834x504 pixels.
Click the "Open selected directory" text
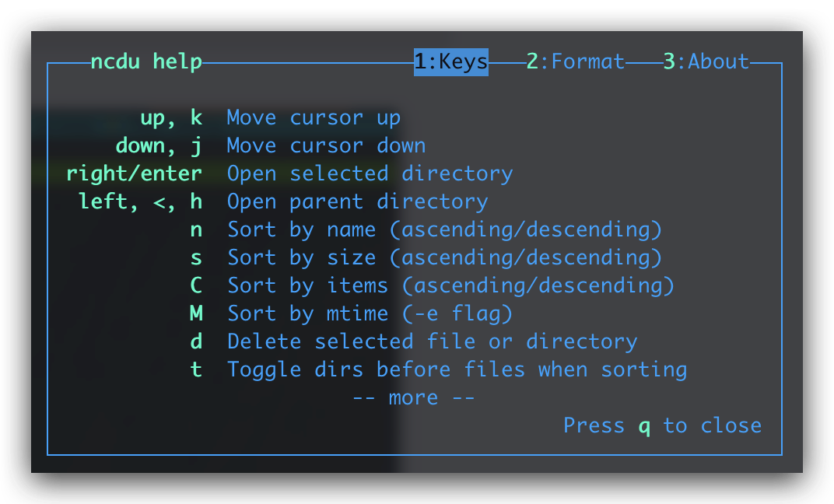370,173
